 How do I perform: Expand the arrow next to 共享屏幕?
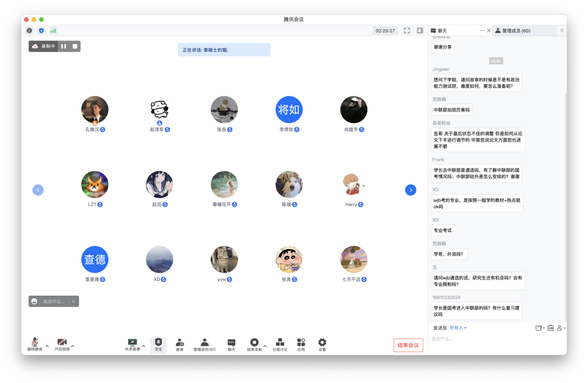pyautogui.click(x=144, y=346)
